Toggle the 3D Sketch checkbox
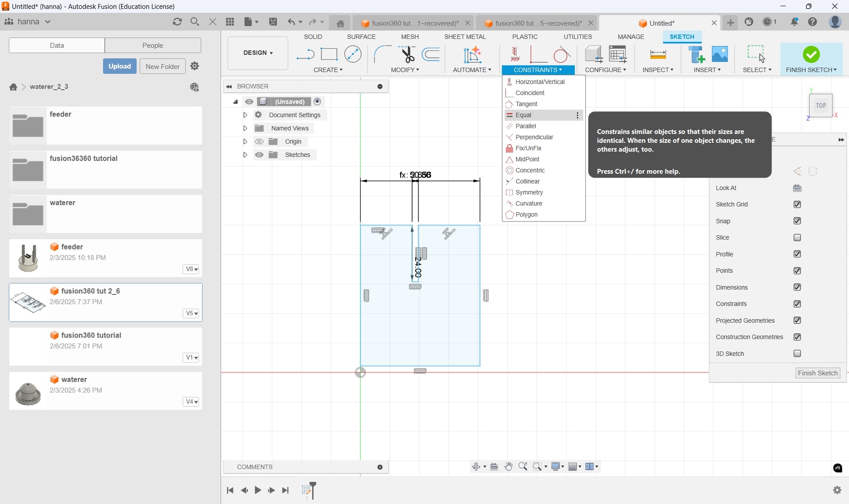This screenshot has width=849, height=504. pyautogui.click(x=797, y=353)
